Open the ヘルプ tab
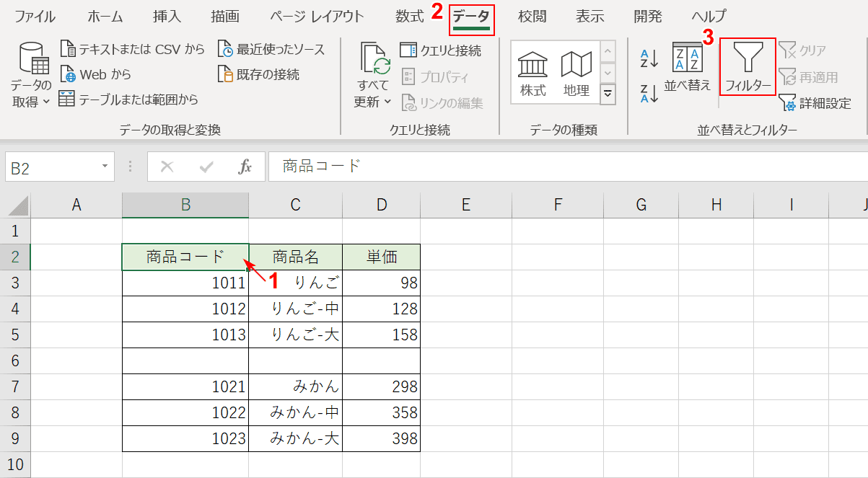Image resolution: width=868 pixels, height=478 pixels. 709,17
